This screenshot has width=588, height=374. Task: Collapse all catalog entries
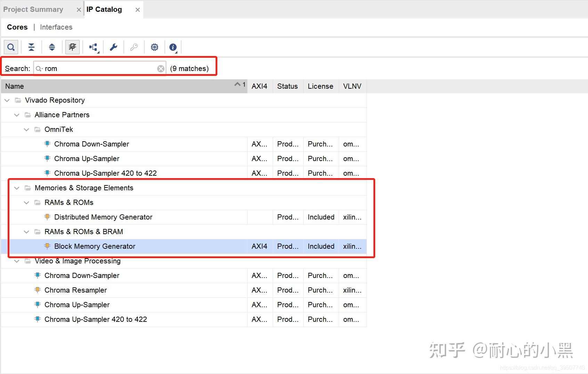(31, 47)
